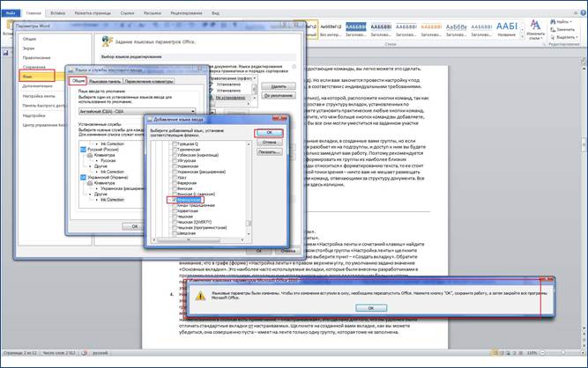Select the Общие tab in languages dialog
The height and width of the screenshot is (368, 588).
point(78,81)
